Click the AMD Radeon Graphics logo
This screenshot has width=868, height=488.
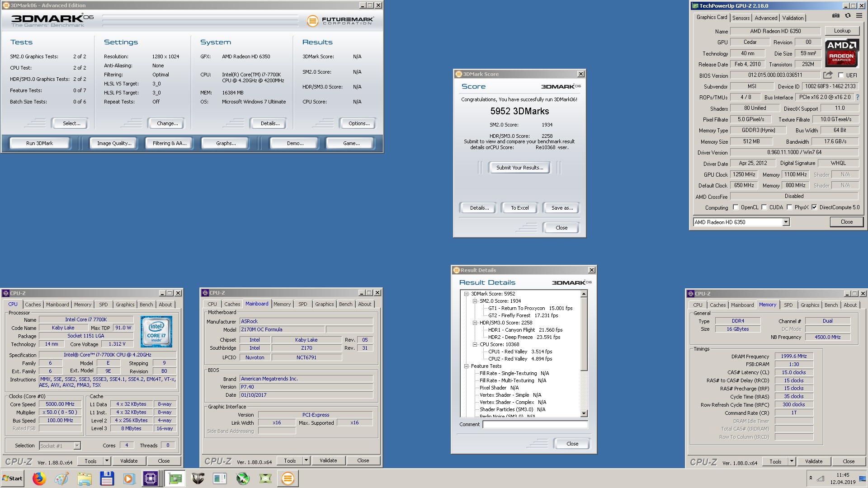842,53
